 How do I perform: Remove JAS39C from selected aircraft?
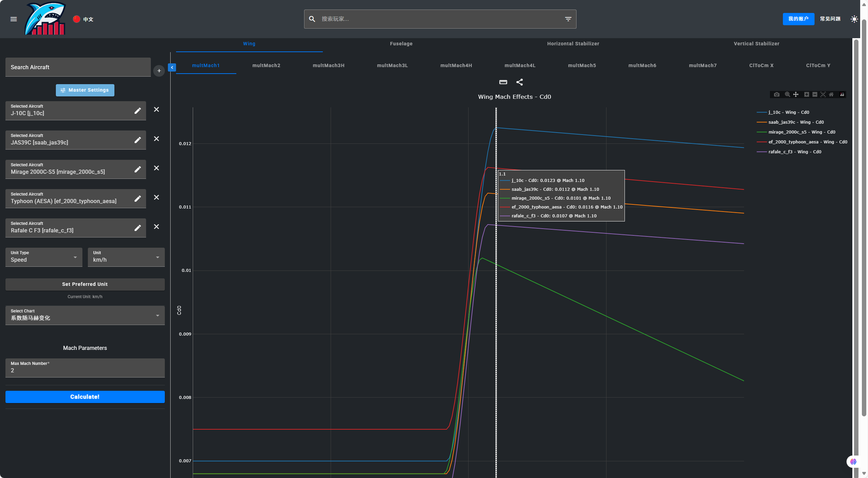click(x=156, y=139)
